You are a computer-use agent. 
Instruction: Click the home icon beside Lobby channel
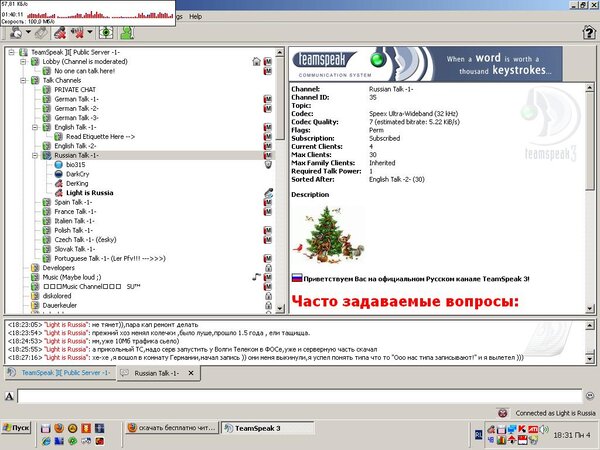point(257,61)
